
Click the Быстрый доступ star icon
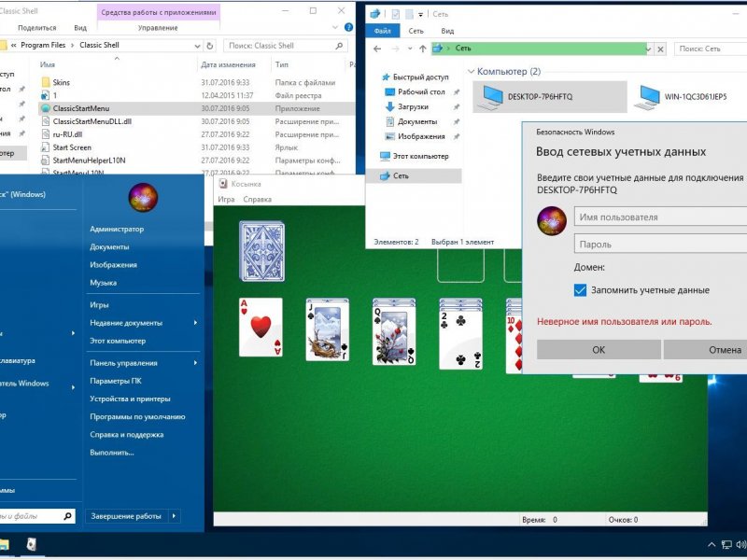click(x=386, y=77)
